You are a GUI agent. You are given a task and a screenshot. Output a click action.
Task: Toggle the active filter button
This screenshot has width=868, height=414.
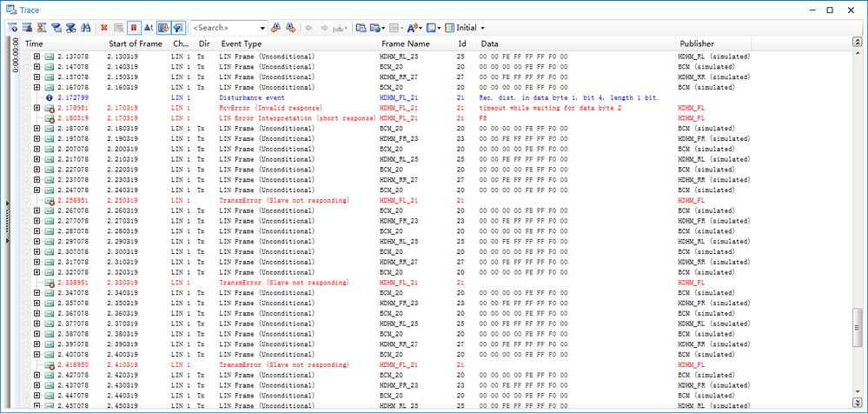178,27
